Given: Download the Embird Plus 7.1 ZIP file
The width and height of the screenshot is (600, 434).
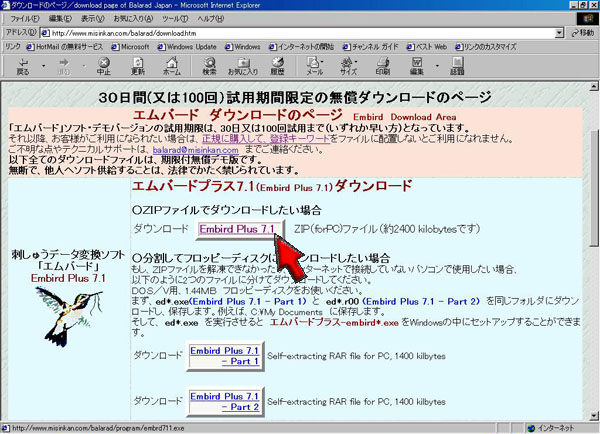Looking at the screenshot, I should pyautogui.click(x=237, y=229).
